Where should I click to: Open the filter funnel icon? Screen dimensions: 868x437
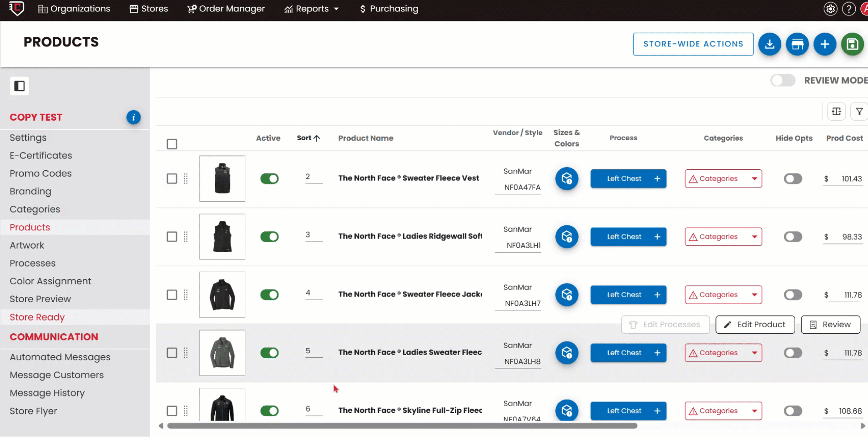[x=859, y=112]
